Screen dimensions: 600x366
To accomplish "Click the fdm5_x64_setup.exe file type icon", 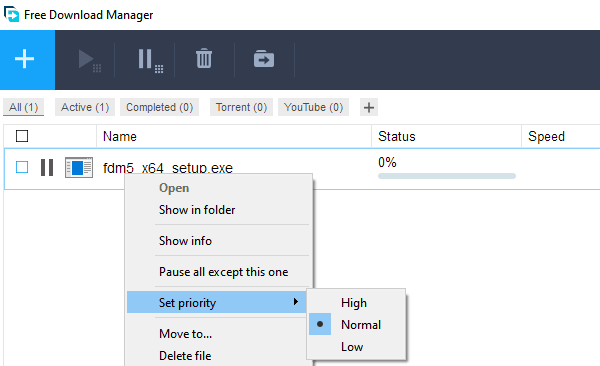I will [79, 168].
